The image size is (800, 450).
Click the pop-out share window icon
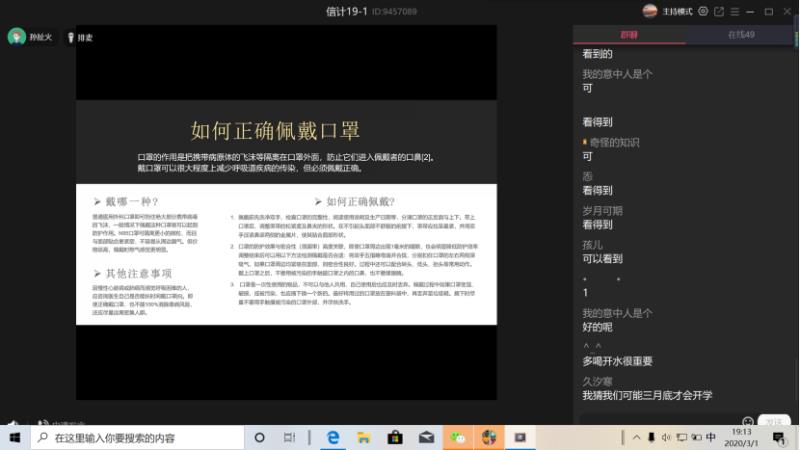(x=718, y=11)
